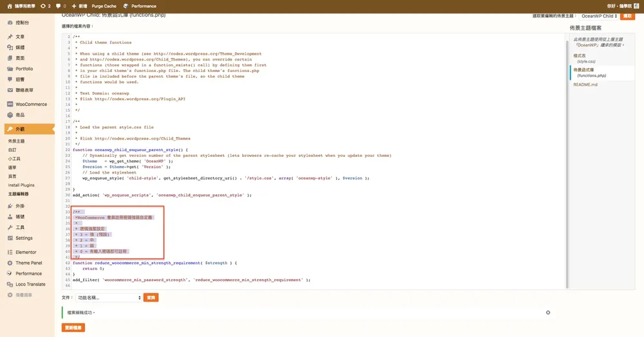Open 佈景函式庫 functions.php file
The height and width of the screenshot is (337, 644).
coord(590,73)
